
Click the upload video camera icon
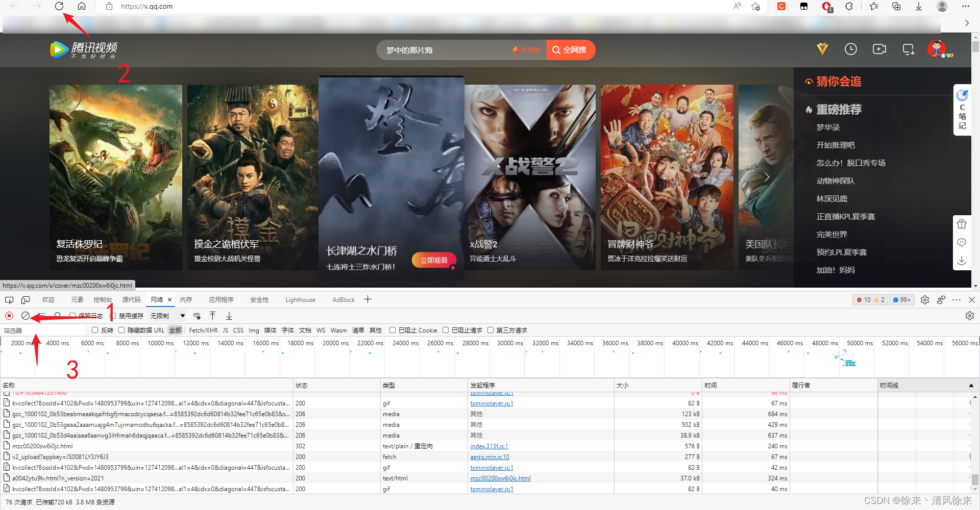pyautogui.click(x=879, y=49)
